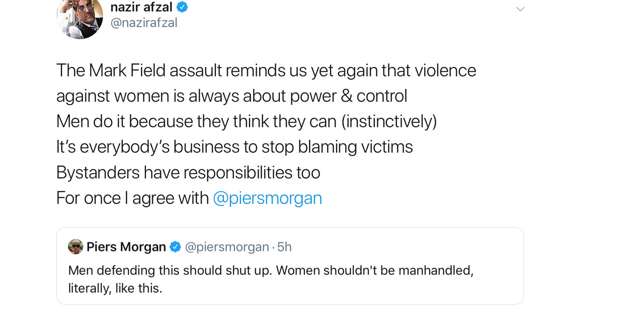644x317 pixels.
Task: Click the text "For once I agree with"
Action: tap(132, 198)
